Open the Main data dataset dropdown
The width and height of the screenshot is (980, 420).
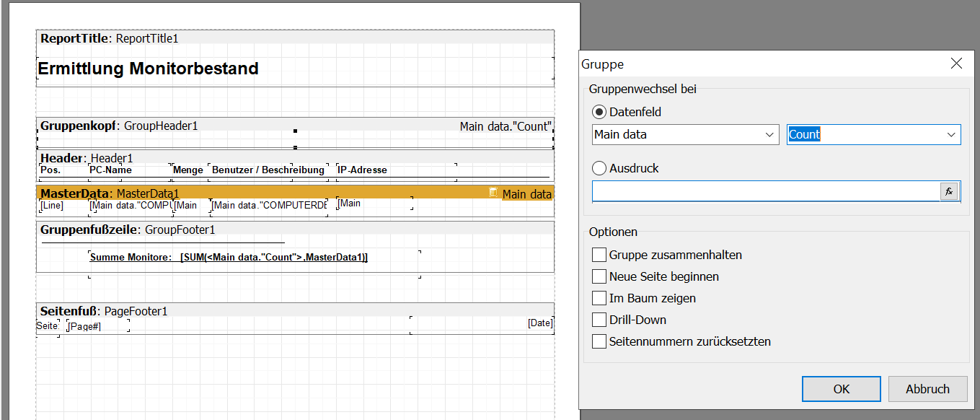[x=685, y=134]
